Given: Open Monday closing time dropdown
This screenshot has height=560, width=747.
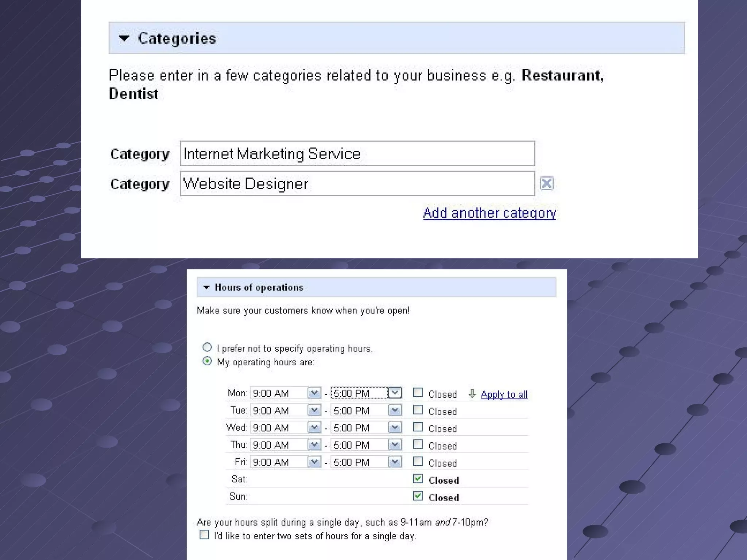Looking at the screenshot, I should [395, 393].
